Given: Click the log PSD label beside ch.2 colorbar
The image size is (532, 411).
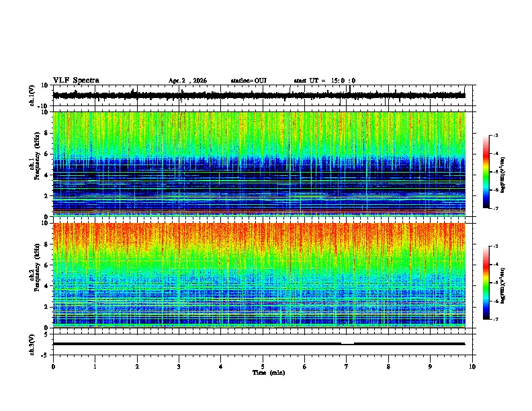Looking at the screenshot, I should (x=502, y=285).
